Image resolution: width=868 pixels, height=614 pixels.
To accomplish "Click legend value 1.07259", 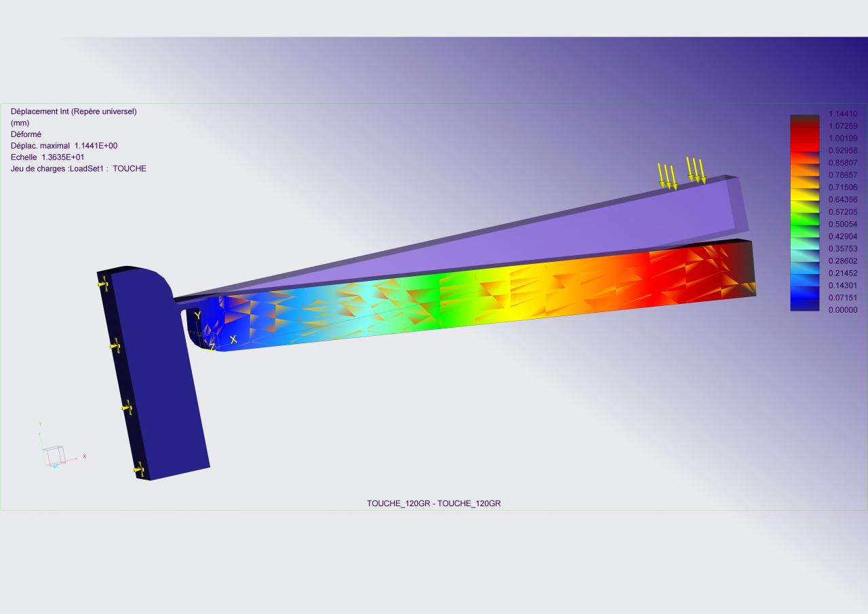I will click(x=843, y=126).
